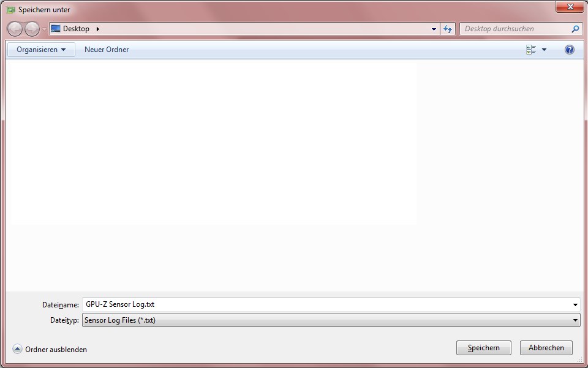Open the Dateityp Sensor Log Files combo box
588x368 pixels.
[331, 320]
